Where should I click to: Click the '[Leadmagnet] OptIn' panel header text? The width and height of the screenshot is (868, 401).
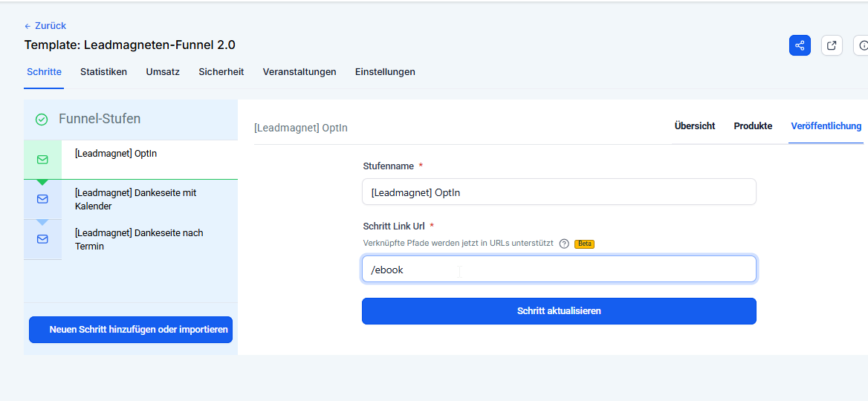(300, 128)
